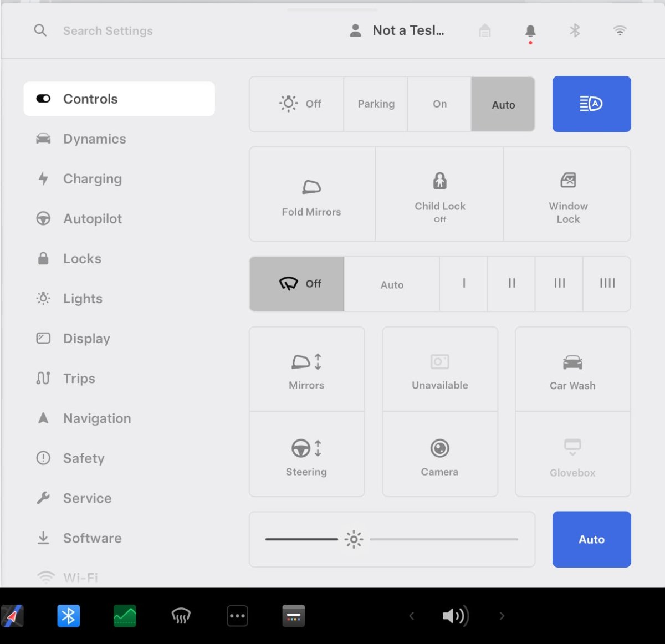Open the Bluetooth app in the dock

(x=69, y=616)
